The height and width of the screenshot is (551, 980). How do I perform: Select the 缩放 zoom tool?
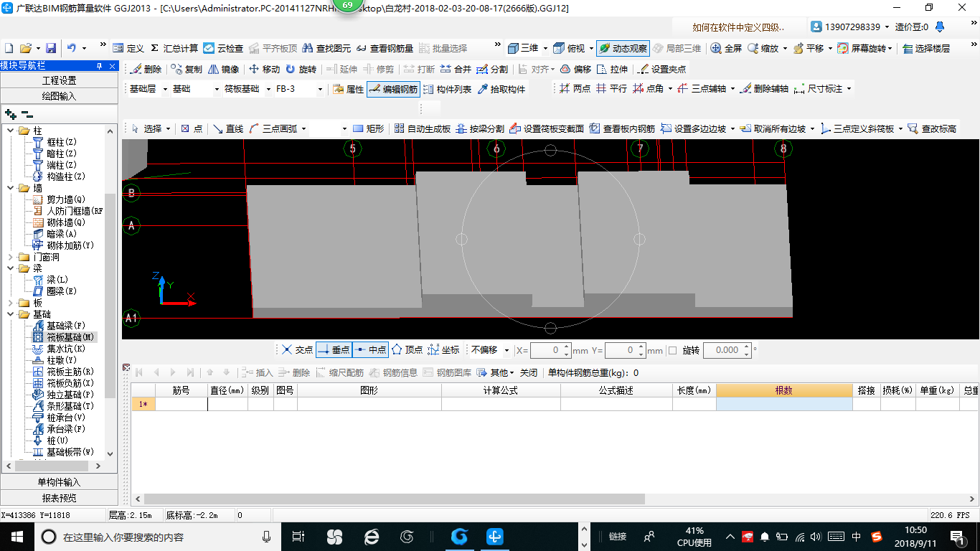[763, 48]
